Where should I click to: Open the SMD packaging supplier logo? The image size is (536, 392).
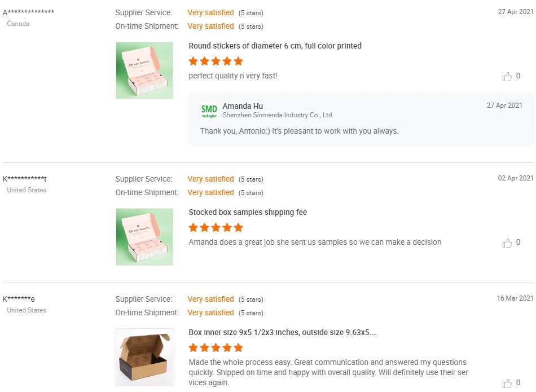pyautogui.click(x=209, y=111)
